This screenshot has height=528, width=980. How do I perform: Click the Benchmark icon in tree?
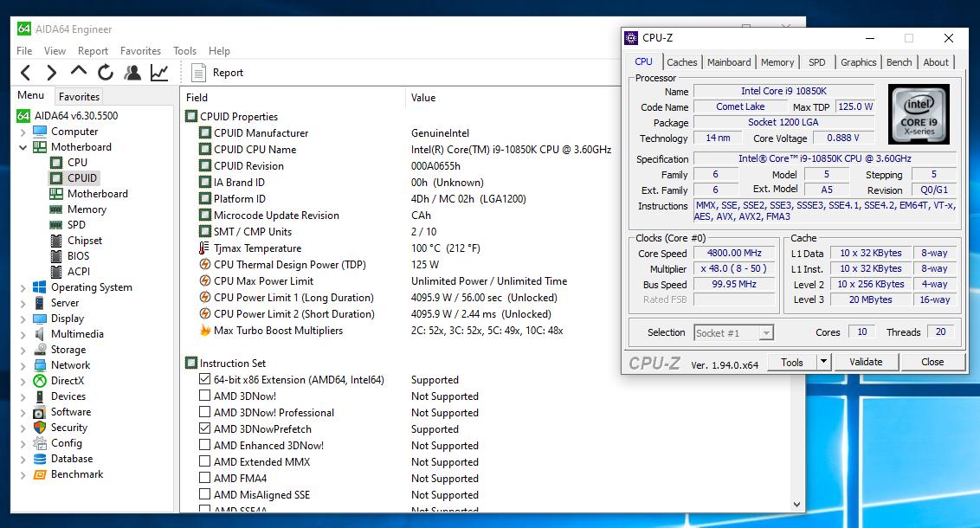[x=39, y=474]
